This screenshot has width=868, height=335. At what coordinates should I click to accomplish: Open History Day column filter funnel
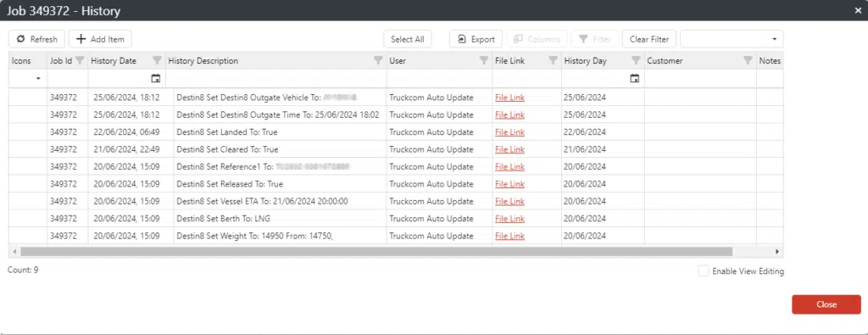[x=636, y=60]
